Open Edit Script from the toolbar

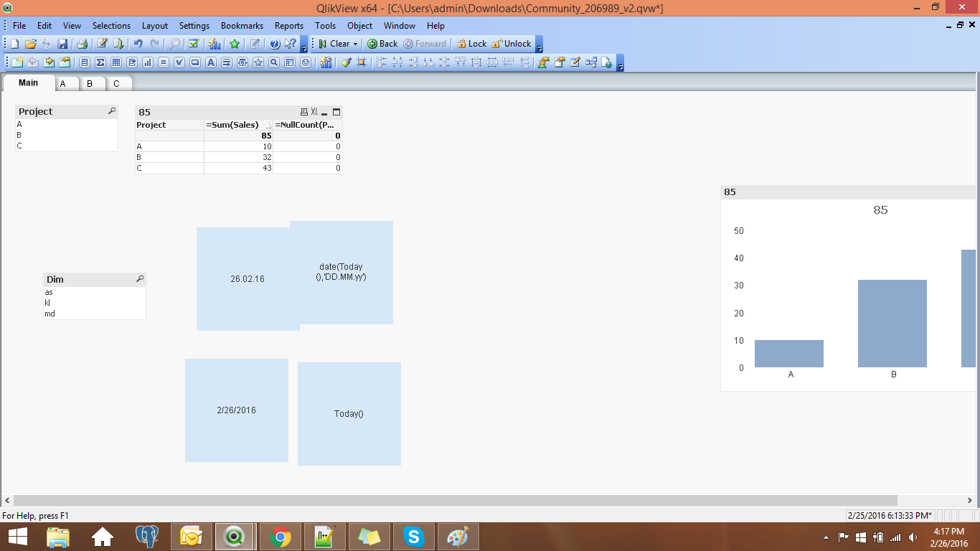(x=103, y=44)
